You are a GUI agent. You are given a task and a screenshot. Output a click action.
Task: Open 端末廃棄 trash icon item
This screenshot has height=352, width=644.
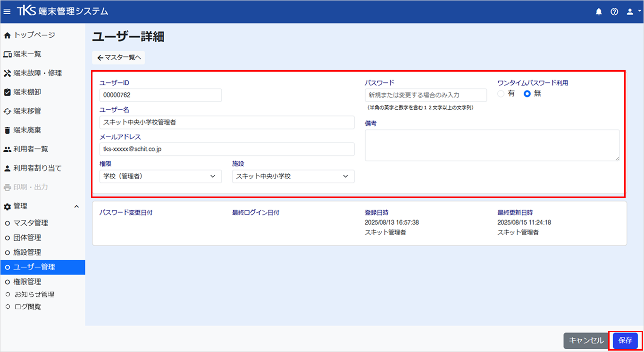click(7, 130)
